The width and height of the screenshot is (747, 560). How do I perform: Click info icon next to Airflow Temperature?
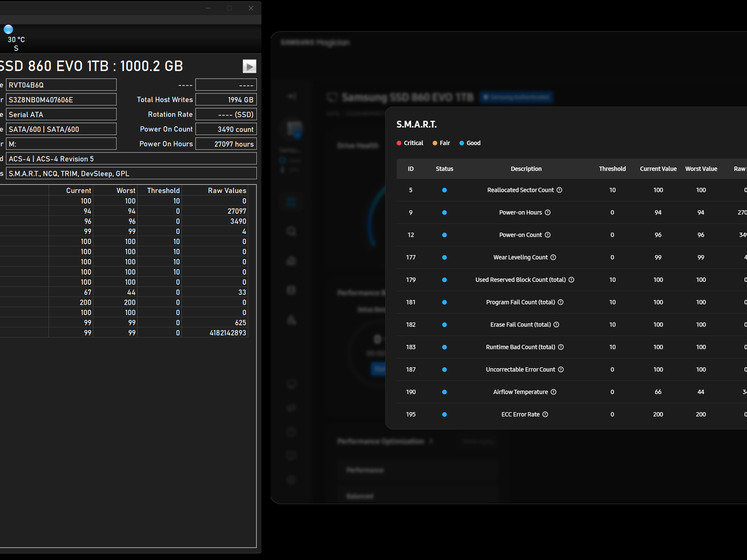point(553,392)
